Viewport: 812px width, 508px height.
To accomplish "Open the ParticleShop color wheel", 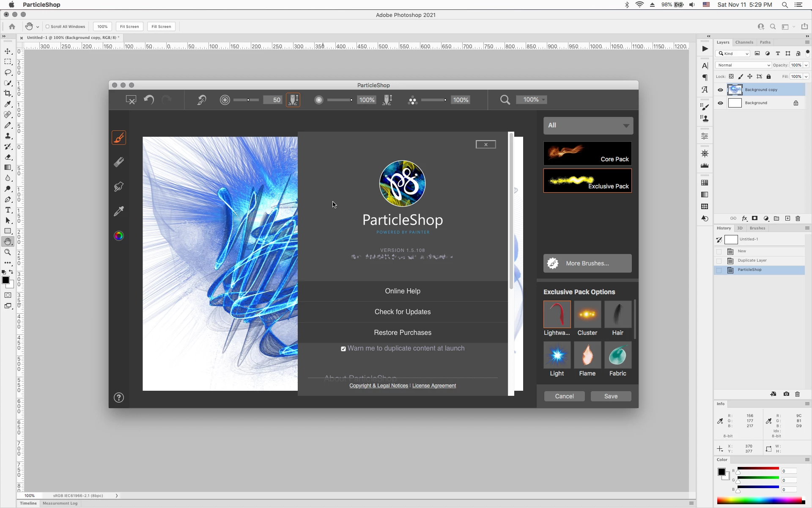I will 119,236.
